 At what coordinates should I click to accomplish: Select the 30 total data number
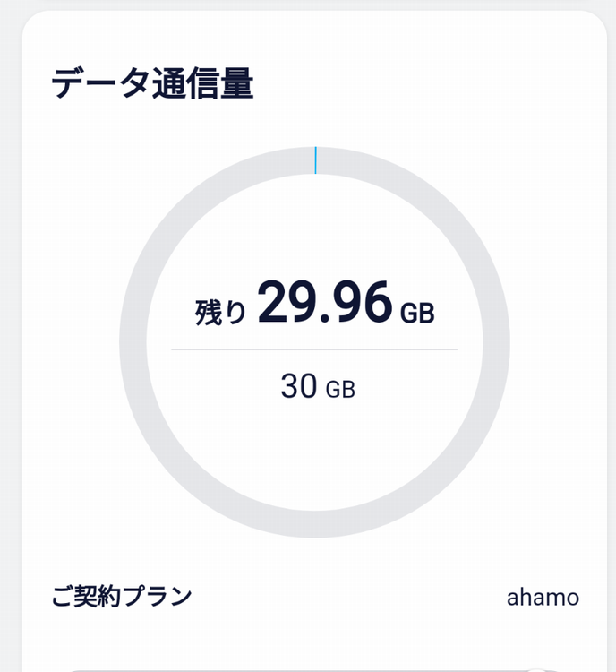tap(298, 386)
